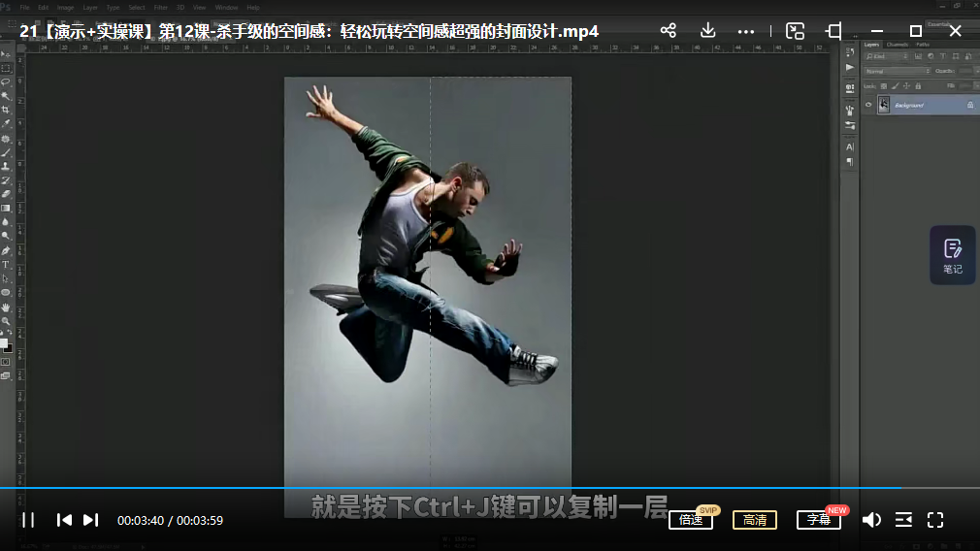The height and width of the screenshot is (551, 980).
Task: Open the Brush settings sliders panel icon
Action: click(x=850, y=125)
